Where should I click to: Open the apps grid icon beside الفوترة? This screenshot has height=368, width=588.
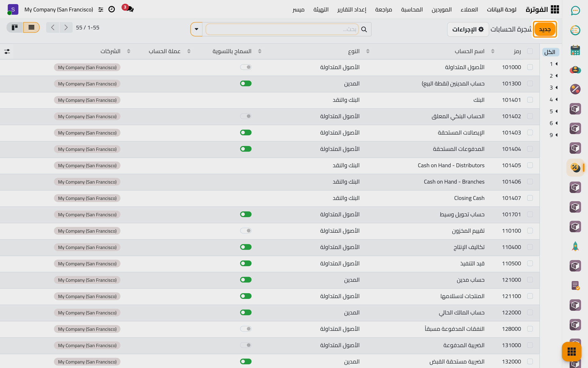click(555, 10)
